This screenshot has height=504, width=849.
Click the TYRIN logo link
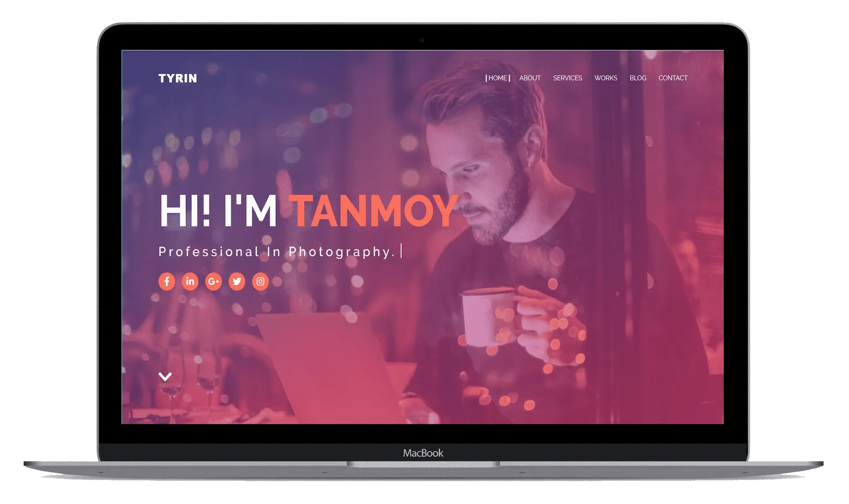tap(177, 78)
